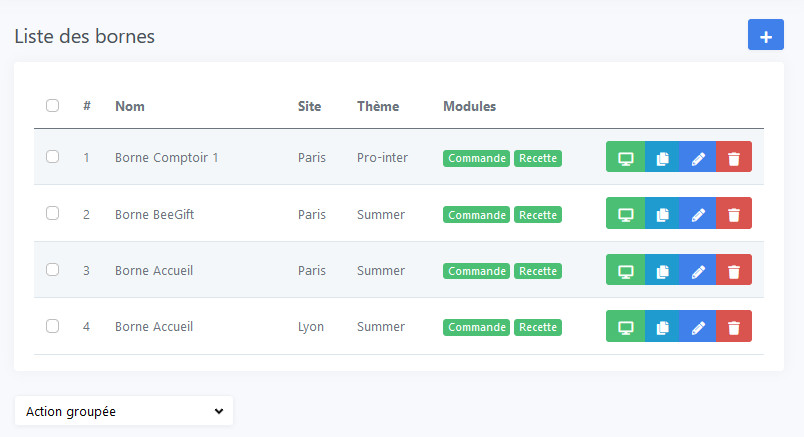Screen dimensions: 804x437
Task: Click the blue plus button to add a borne
Action: [x=766, y=35]
